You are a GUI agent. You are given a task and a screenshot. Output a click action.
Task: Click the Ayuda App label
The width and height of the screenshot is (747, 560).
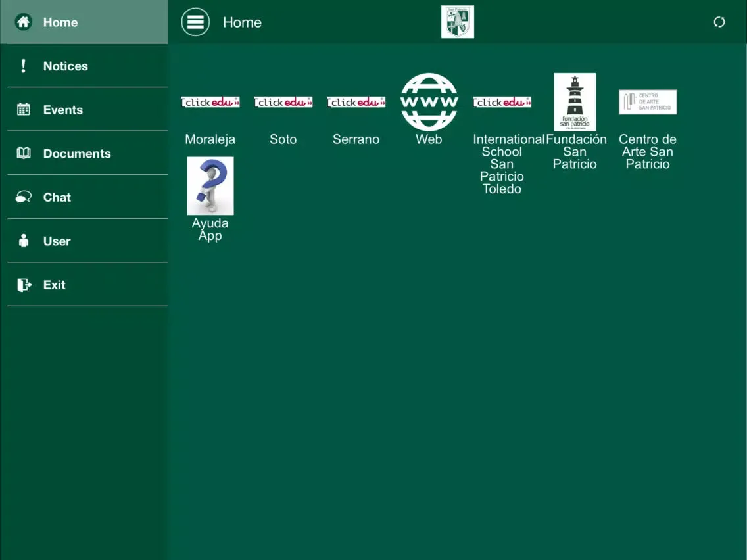[x=210, y=229]
